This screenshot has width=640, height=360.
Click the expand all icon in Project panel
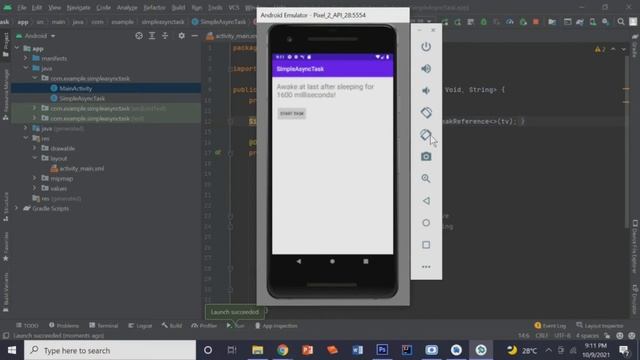(x=152, y=36)
